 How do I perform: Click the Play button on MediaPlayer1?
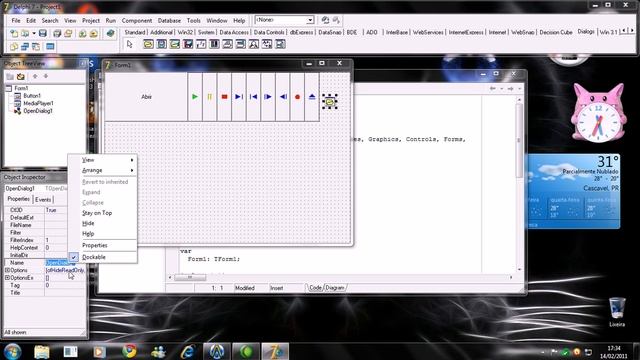[x=195, y=97]
